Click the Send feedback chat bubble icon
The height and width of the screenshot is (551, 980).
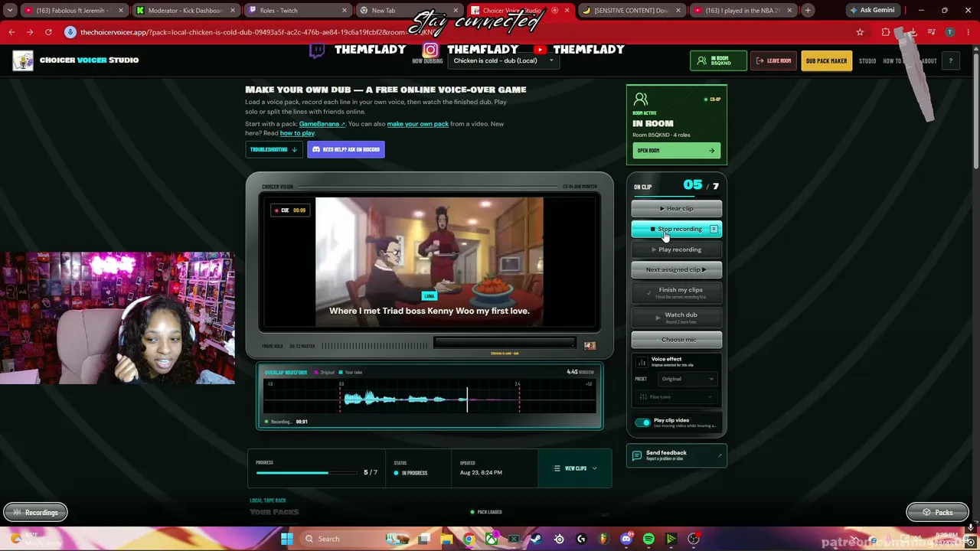(637, 456)
